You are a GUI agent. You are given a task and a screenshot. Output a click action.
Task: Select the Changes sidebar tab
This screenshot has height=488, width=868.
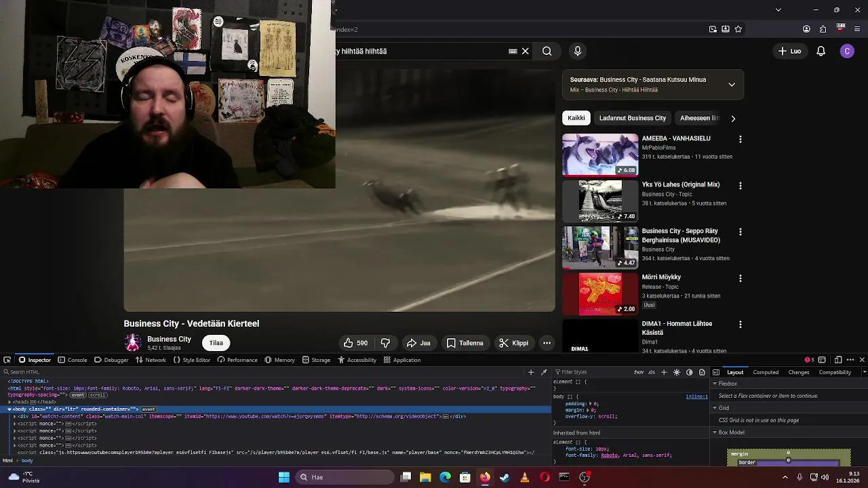(799, 372)
